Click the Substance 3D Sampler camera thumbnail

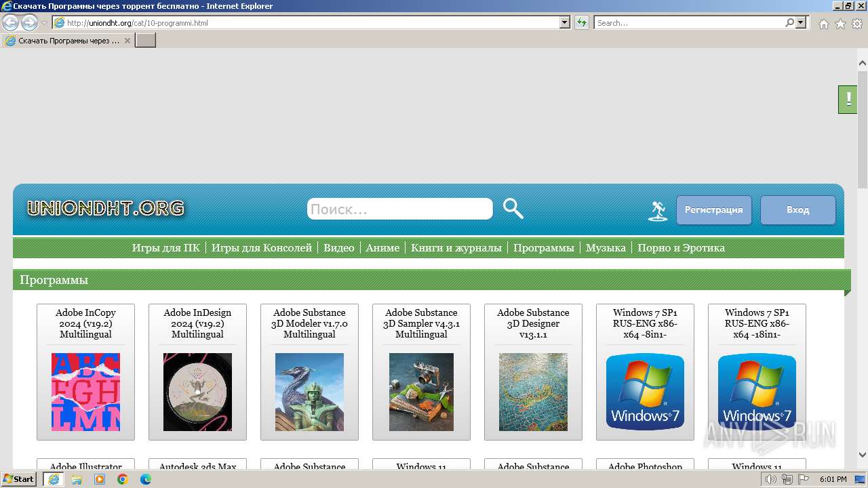pos(421,392)
